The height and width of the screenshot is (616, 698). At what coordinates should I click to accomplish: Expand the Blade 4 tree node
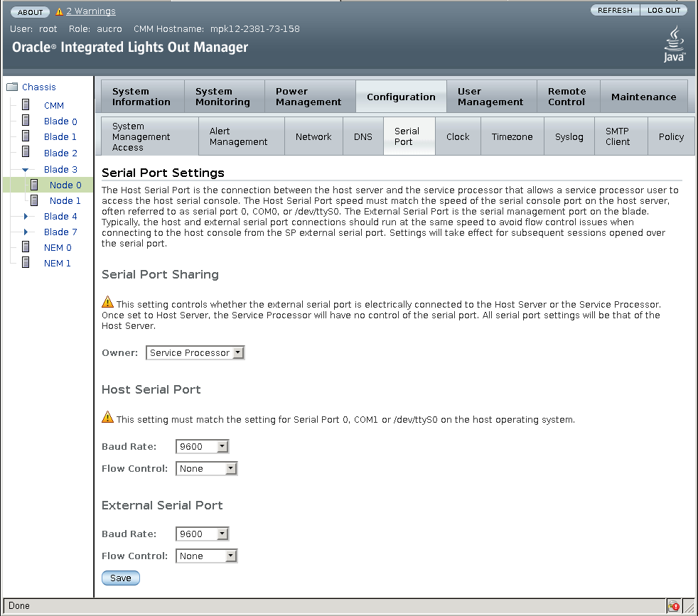[26, 216]
